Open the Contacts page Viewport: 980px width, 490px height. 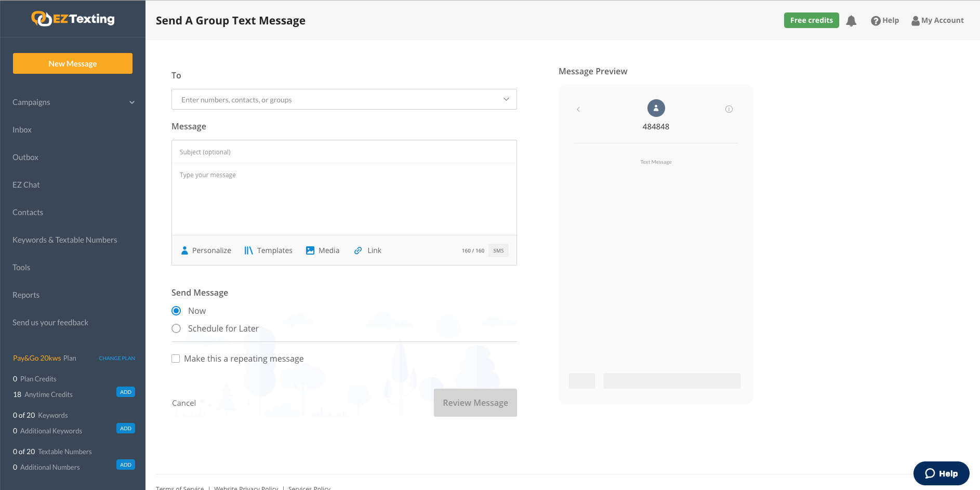28,213
